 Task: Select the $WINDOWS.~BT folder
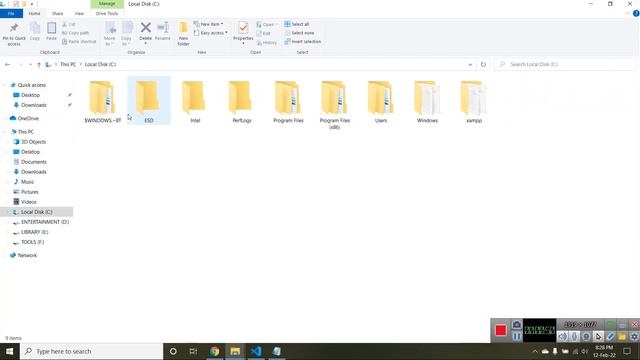(102, 102)
